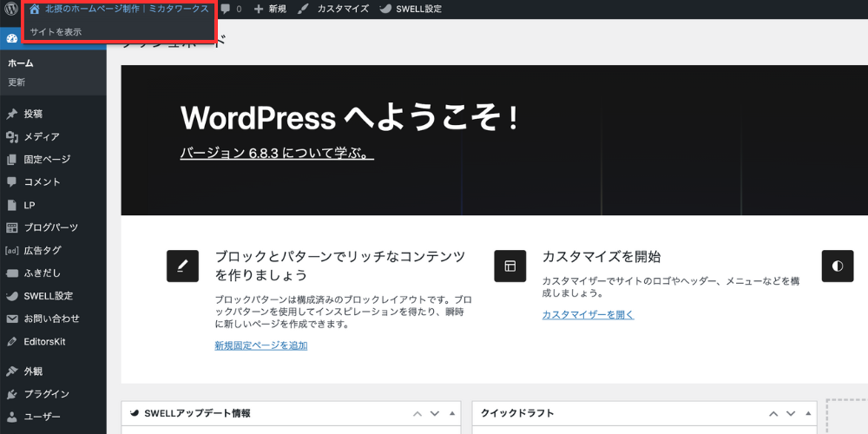Image resolution: width=868 pixels, height=434 pixels.
Task: Open the カスタマイザーを開く link
Action: pos(588,314)
